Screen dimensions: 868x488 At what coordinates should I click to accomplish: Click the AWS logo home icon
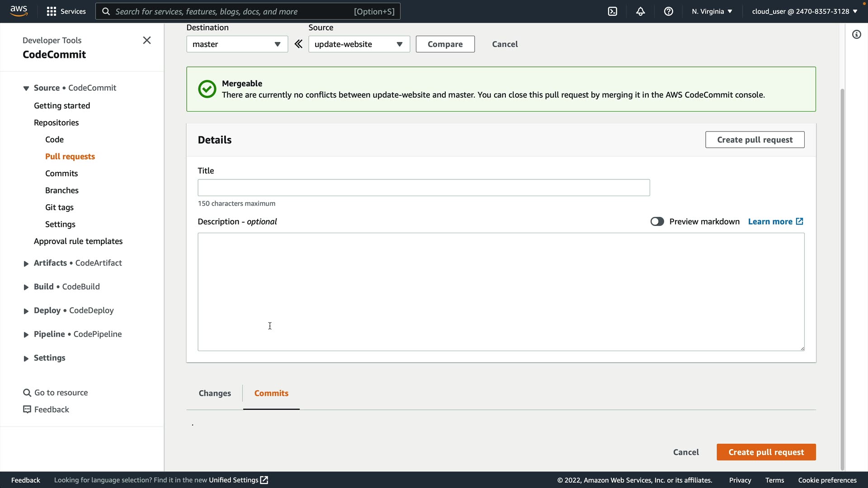[x=19, y=11]
